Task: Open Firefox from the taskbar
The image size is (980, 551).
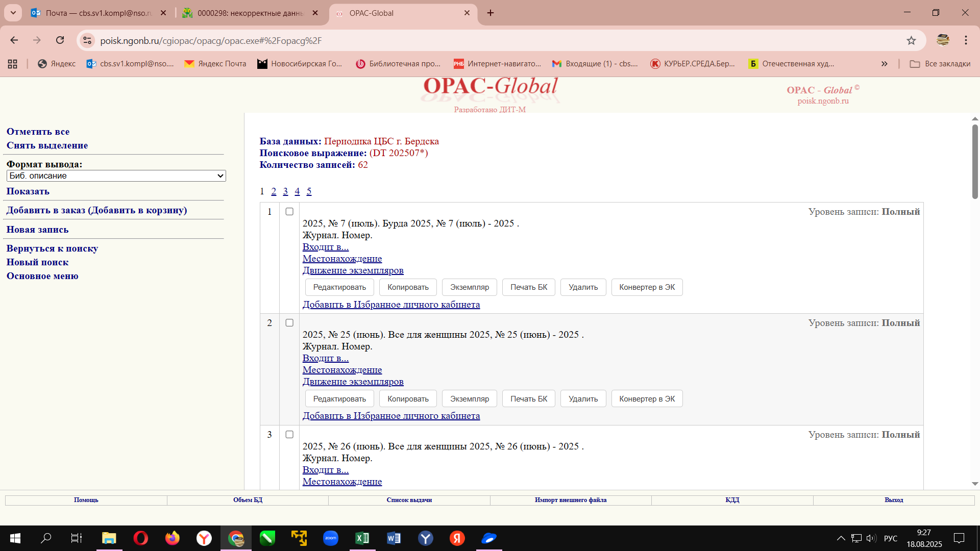Action: pyautogui.click(x=173, y=538)
